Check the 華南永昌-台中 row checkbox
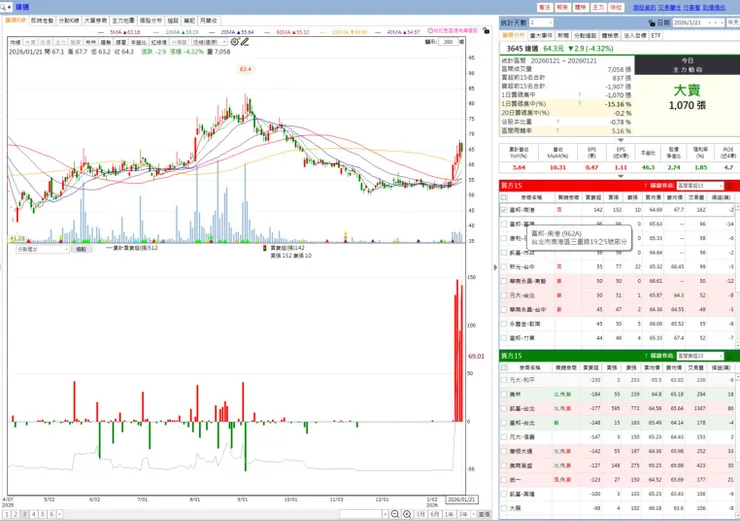This screenshot has height=521, width=740. (504, 310)
